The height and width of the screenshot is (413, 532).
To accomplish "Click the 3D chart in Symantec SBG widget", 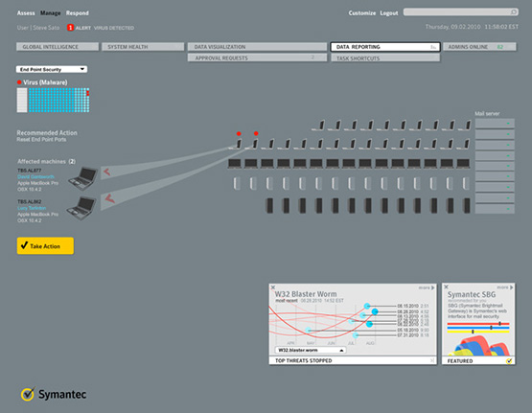I will click(478, 345).
